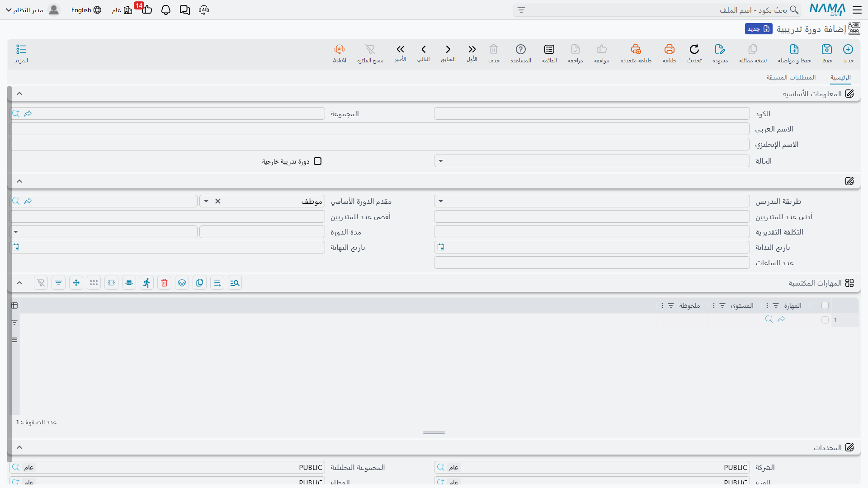
Task: Open the teaching method (طريقة التدريس) dropdown
Action: pos(592,201)
